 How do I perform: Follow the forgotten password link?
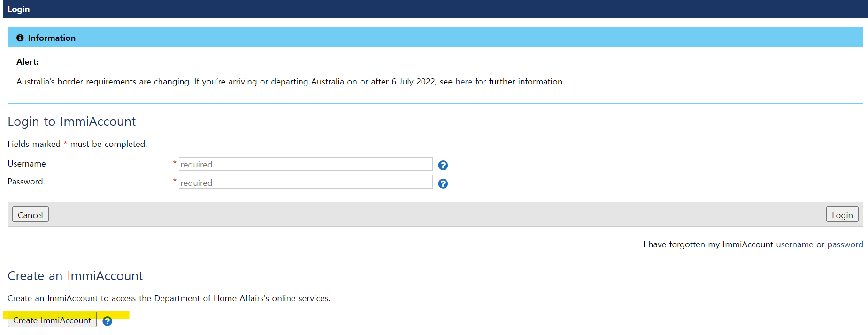pyautogui.click(x=845, y=244)
